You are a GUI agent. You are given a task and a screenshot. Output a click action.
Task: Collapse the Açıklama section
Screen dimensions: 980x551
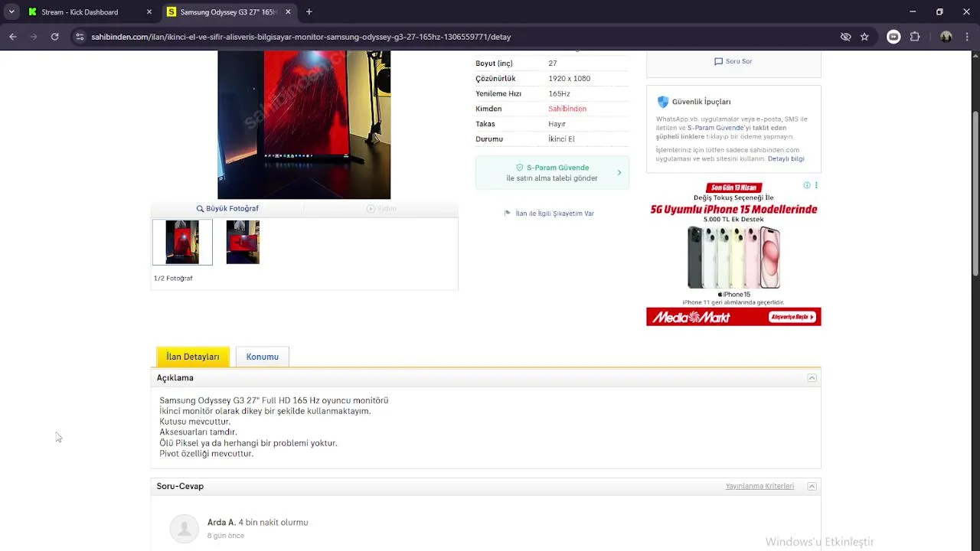click(x=812, y=378)
